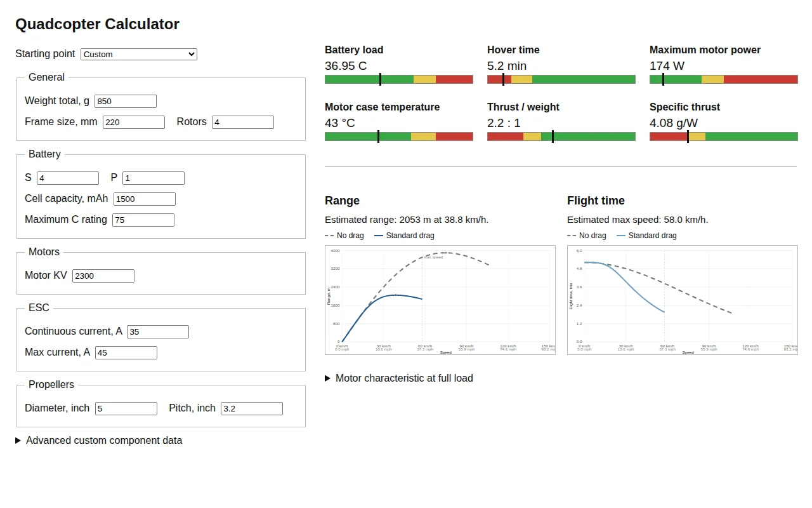Click the Estimated max speed text
812x508 pixels.
click(638, 220)
